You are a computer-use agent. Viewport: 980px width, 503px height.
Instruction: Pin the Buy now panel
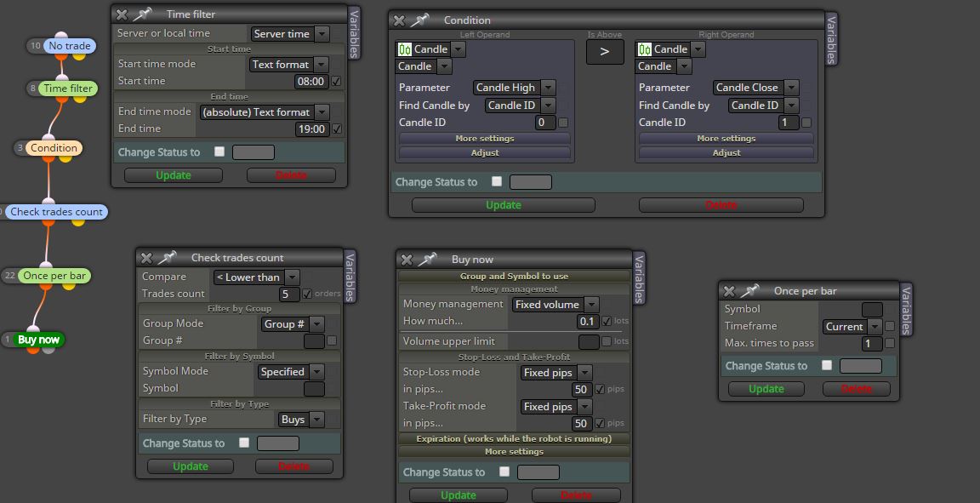tap(428, 259)
